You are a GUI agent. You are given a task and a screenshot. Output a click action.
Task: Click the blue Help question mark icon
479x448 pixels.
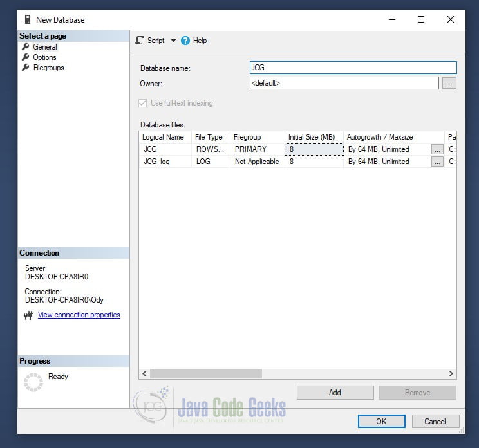pos(185,41)
